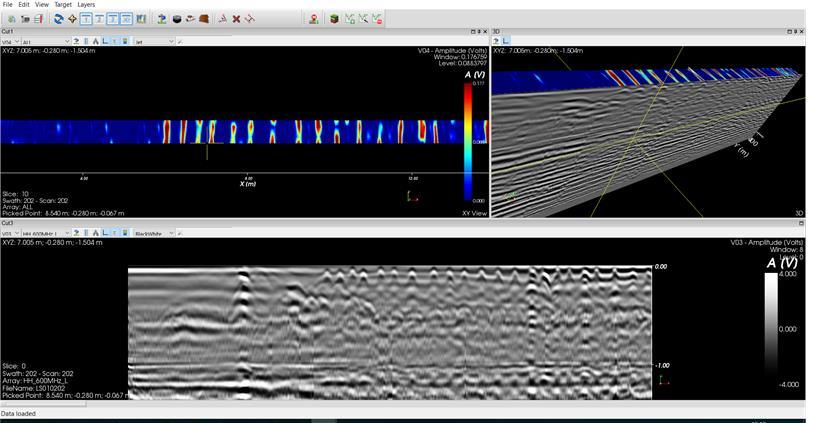Image resolution: width=836 pixels, height=423 pixels.
Task: Click the axes toggle button in Cut1 toolbar
Action: (x=105, y=41)
